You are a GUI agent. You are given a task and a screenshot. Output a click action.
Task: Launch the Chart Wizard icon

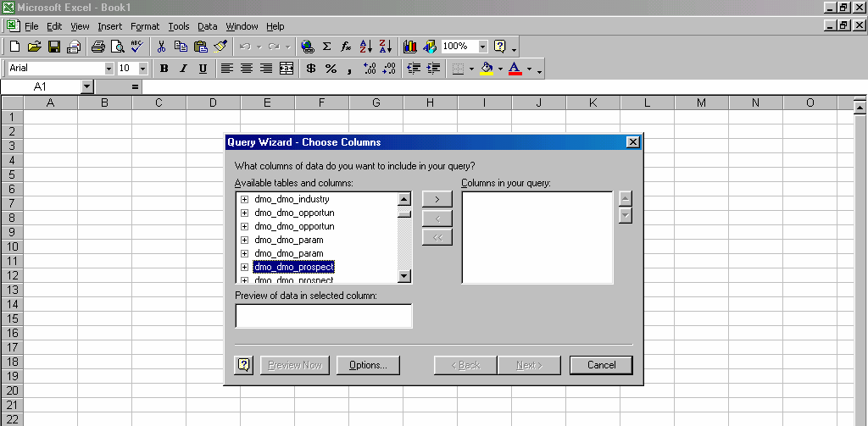point(410,47)
